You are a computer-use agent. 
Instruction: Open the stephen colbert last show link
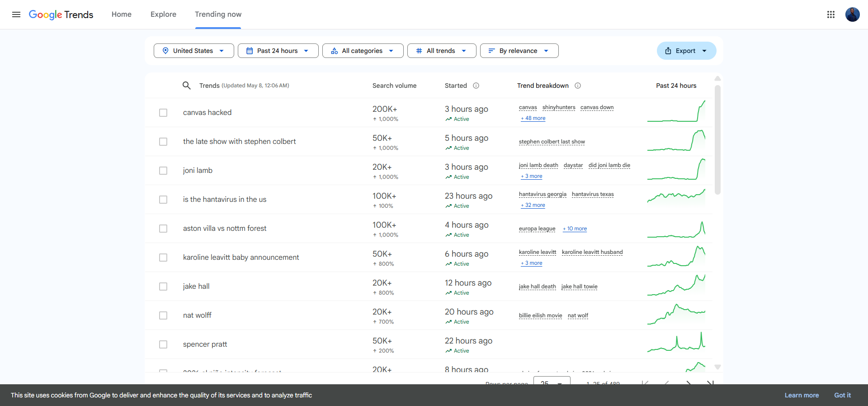tap(552, 142)
